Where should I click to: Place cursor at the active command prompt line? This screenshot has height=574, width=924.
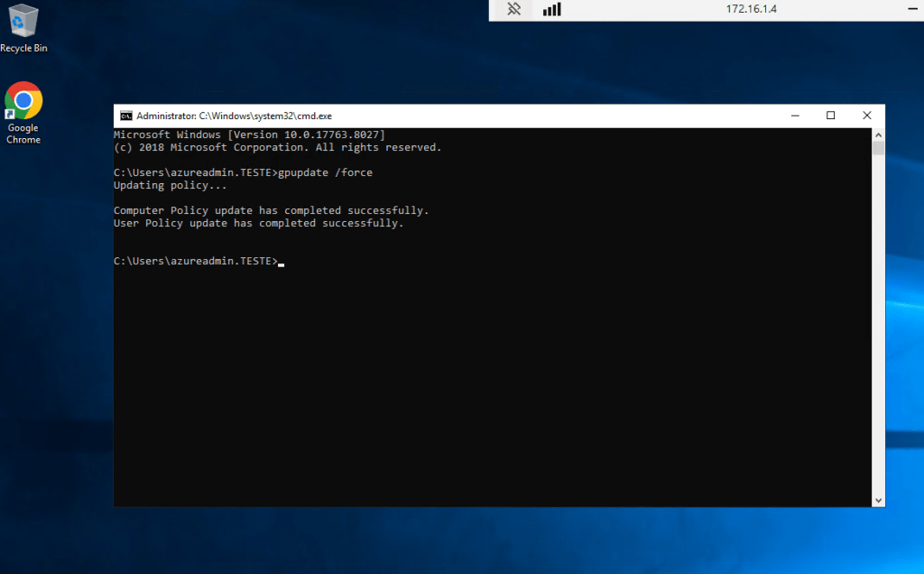click(282, 262)
